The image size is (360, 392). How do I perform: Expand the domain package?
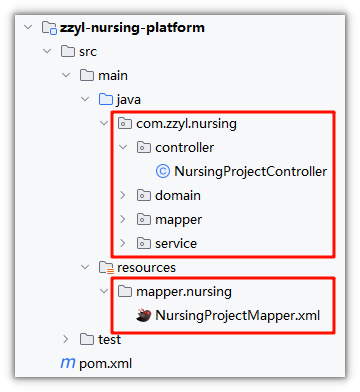click(123, 195)
